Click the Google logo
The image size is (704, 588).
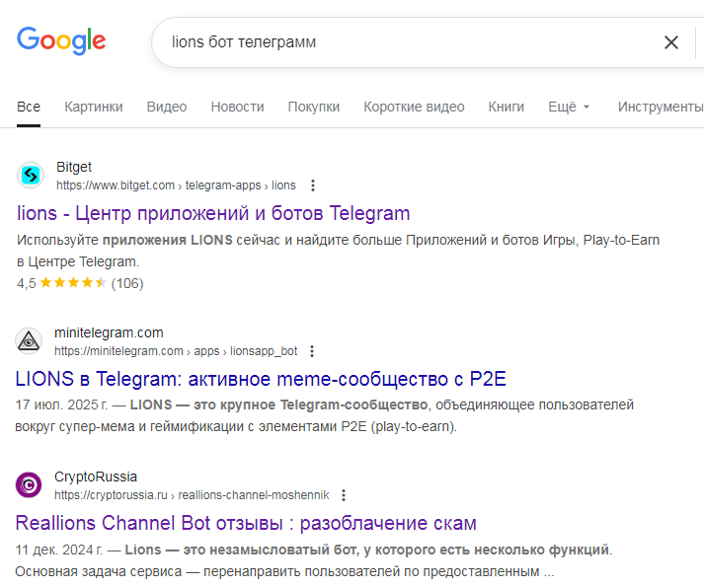(x=61, y=40)
